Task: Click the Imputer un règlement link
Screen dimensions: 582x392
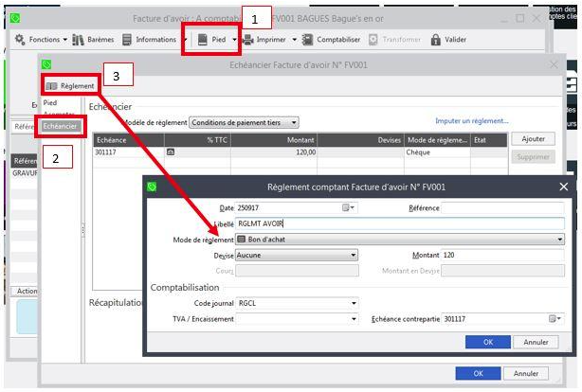Action: click(x=471, y=121)
